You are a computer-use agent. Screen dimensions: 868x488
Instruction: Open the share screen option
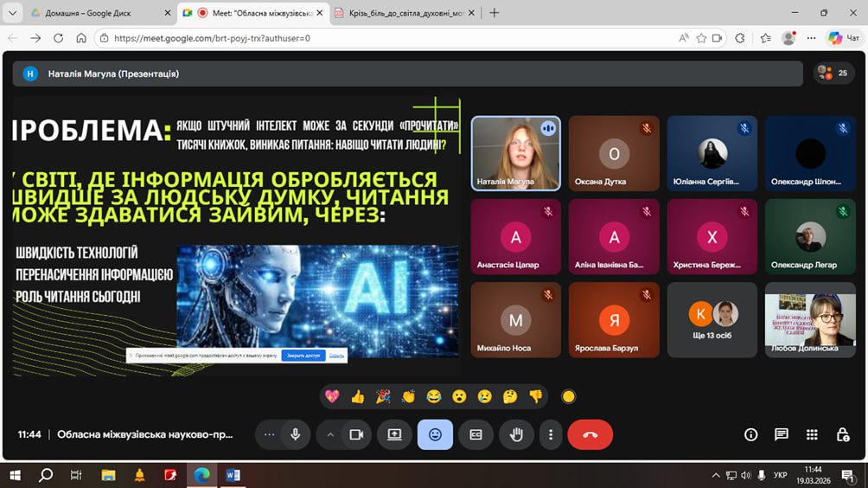pos(394,434)
